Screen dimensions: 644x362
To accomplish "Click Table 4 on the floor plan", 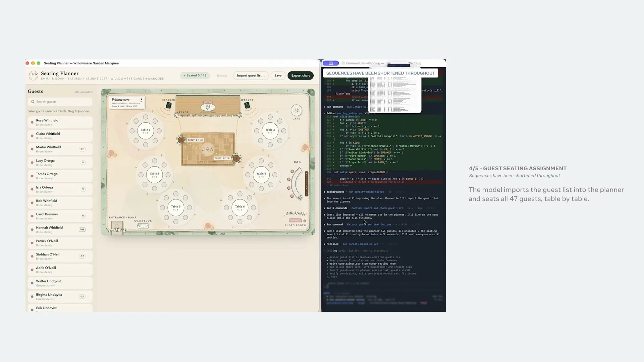I will [261, 175].
